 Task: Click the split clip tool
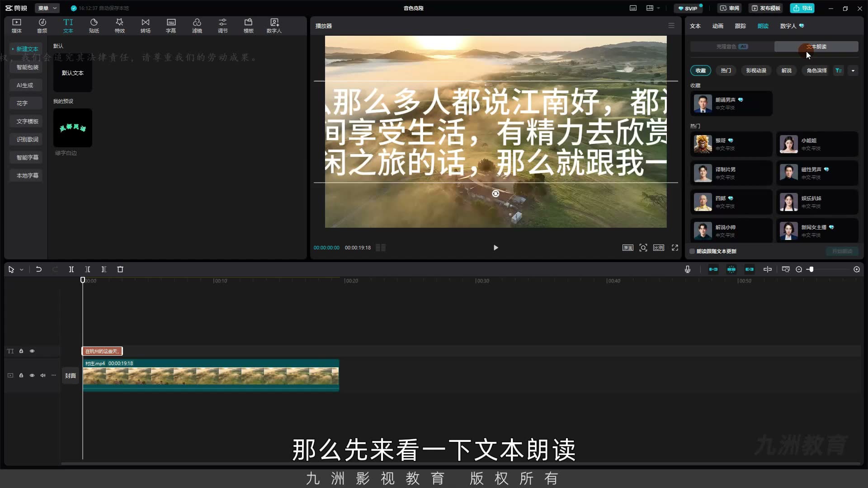tap(71, 269)
